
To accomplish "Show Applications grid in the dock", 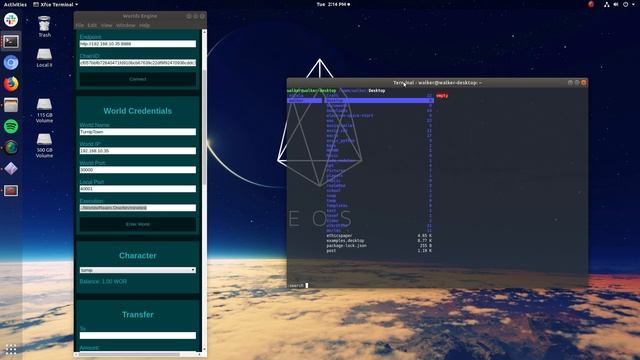I will point(11,349).
